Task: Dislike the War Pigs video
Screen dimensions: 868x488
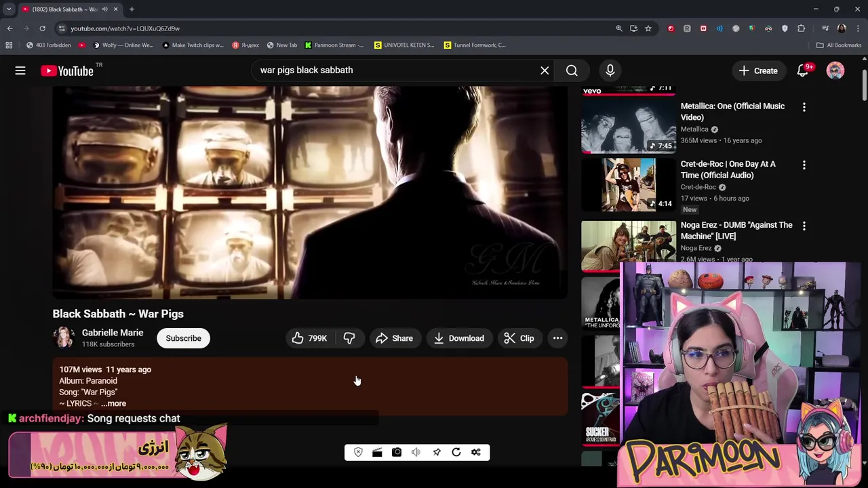Action: (349, 338)
